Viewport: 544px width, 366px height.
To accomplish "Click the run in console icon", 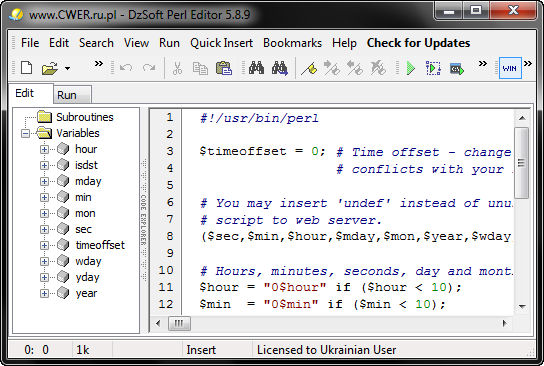I will pyautogui.click(x=457, y=69).
